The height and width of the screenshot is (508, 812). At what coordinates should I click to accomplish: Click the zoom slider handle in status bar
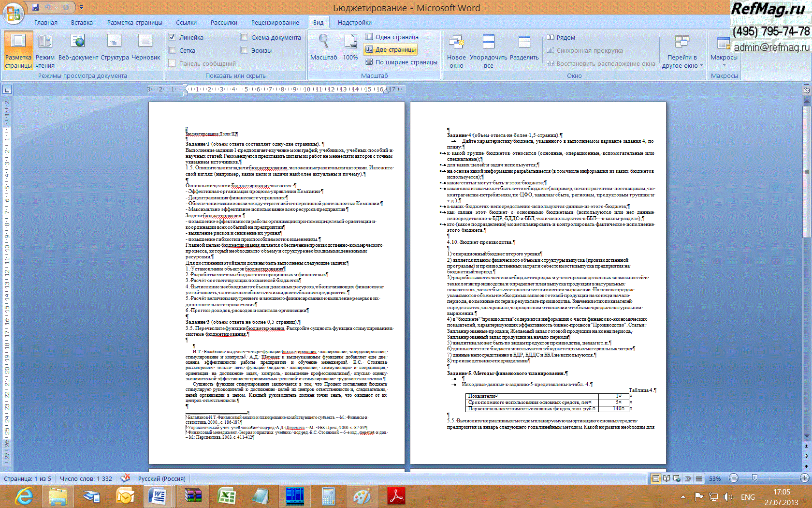[754, 478]
